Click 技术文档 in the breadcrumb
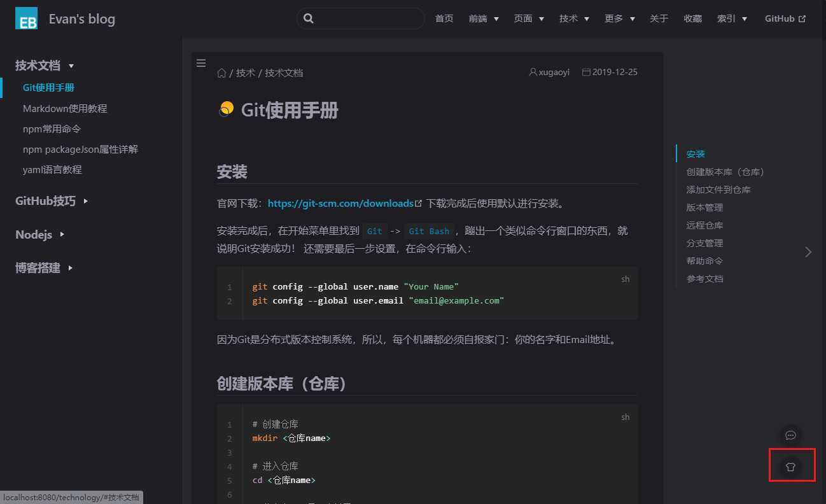This screenshot has height=504, width=826. (x=284, y=73)
